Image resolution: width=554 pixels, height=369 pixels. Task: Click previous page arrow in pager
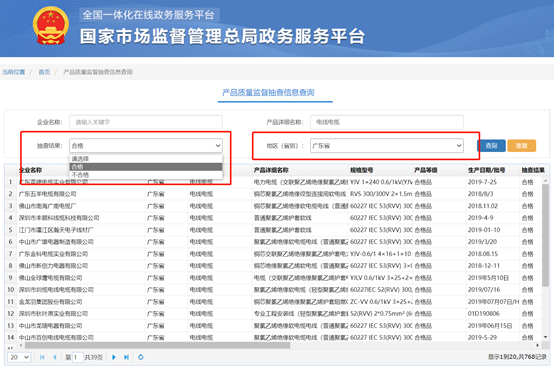(55, 357)
